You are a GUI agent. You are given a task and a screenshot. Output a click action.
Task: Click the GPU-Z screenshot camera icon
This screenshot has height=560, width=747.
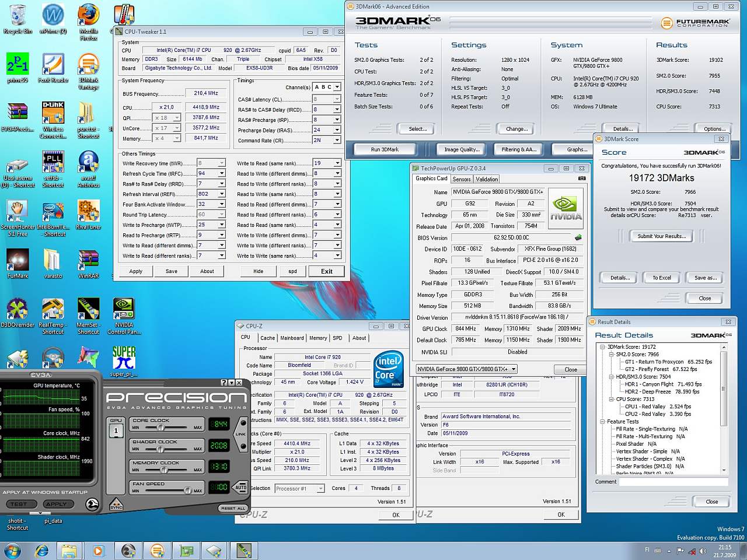582,178
